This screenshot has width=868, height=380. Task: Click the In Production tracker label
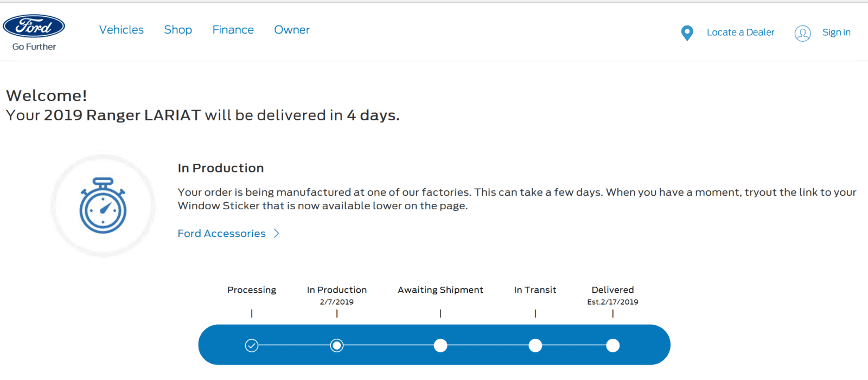337,290
